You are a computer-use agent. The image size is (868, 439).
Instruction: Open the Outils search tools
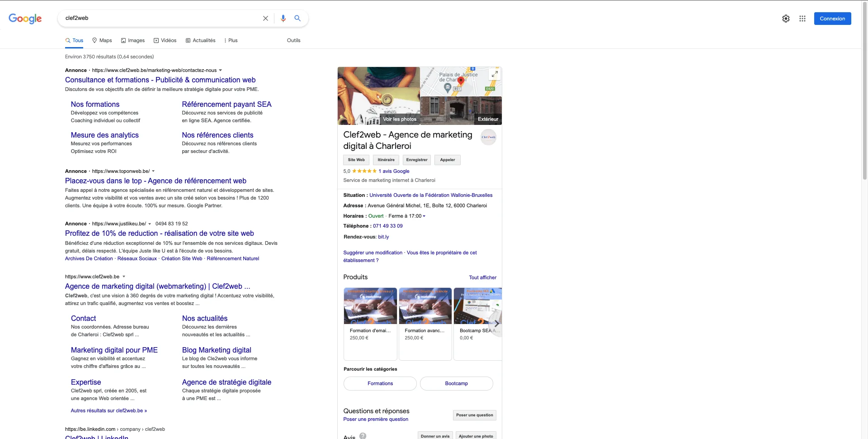click(x=293, y=40)
